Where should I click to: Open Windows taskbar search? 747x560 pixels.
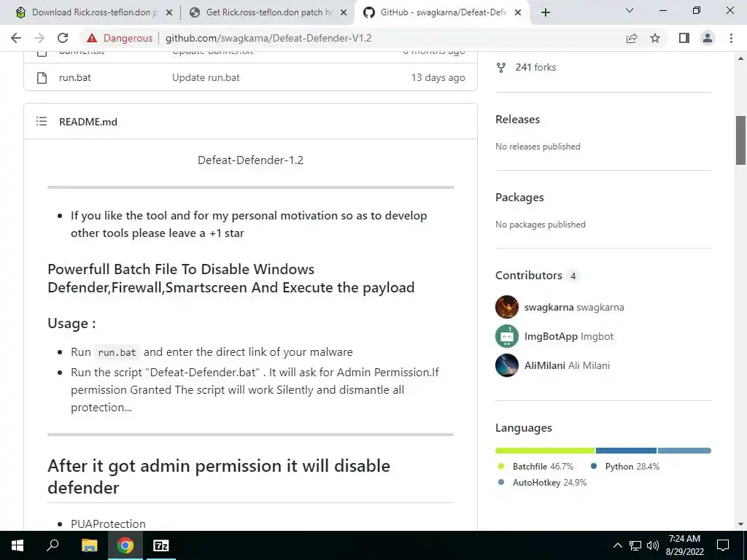pos(53,545)
